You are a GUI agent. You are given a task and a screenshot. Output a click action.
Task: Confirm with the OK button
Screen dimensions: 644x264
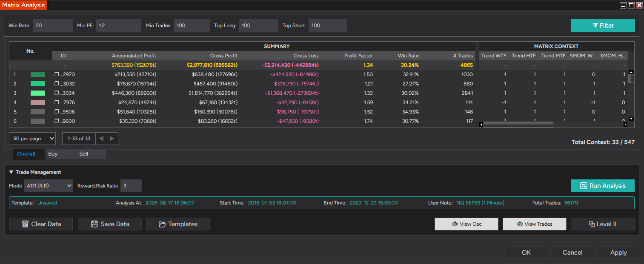pos(527,253)
